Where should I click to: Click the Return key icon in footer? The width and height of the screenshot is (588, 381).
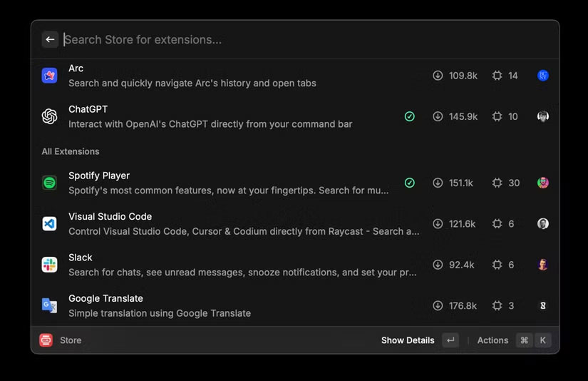pos(450,340)
